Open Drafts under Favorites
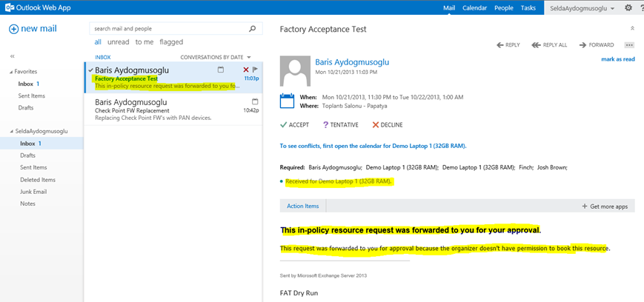This screenshot has width=644, height=302. [26, 107]
